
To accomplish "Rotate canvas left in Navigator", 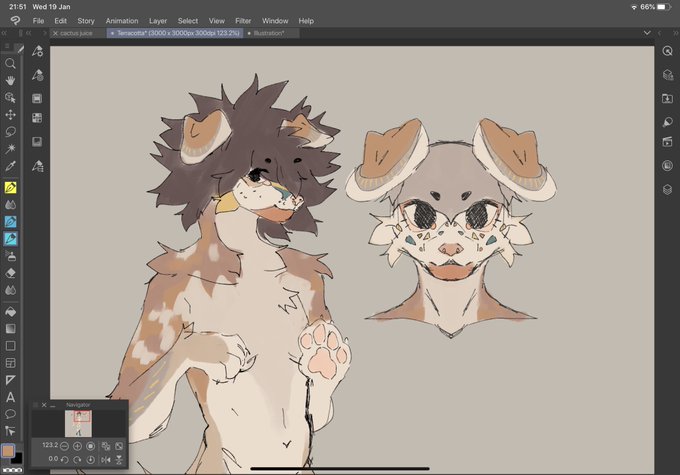I will 64,459.
